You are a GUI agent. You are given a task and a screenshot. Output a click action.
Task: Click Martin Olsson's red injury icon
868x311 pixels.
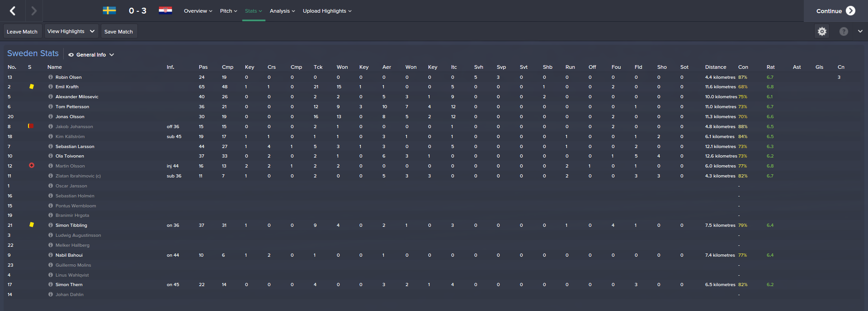pyautogui.click(x=32, y=166)
